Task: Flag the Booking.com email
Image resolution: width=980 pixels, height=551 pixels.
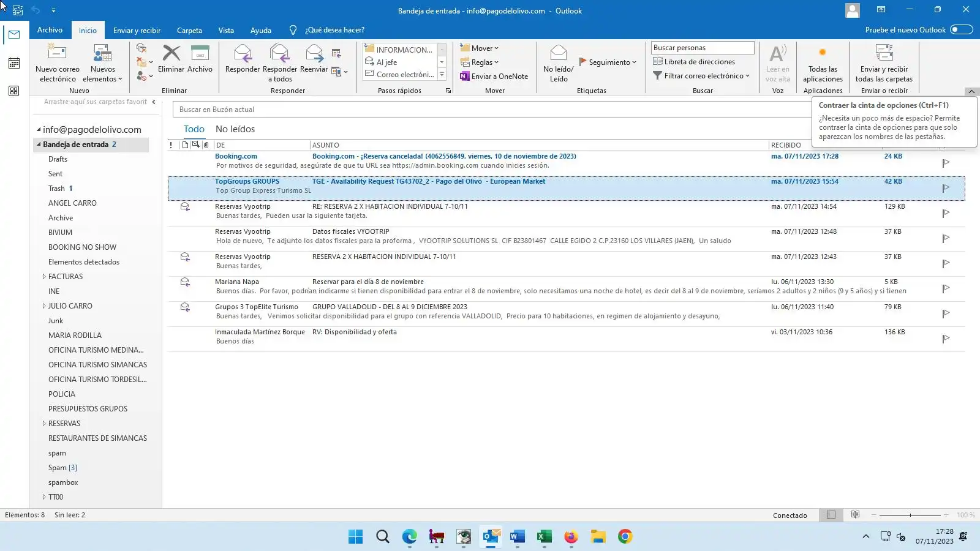Action: click(946, 163)
